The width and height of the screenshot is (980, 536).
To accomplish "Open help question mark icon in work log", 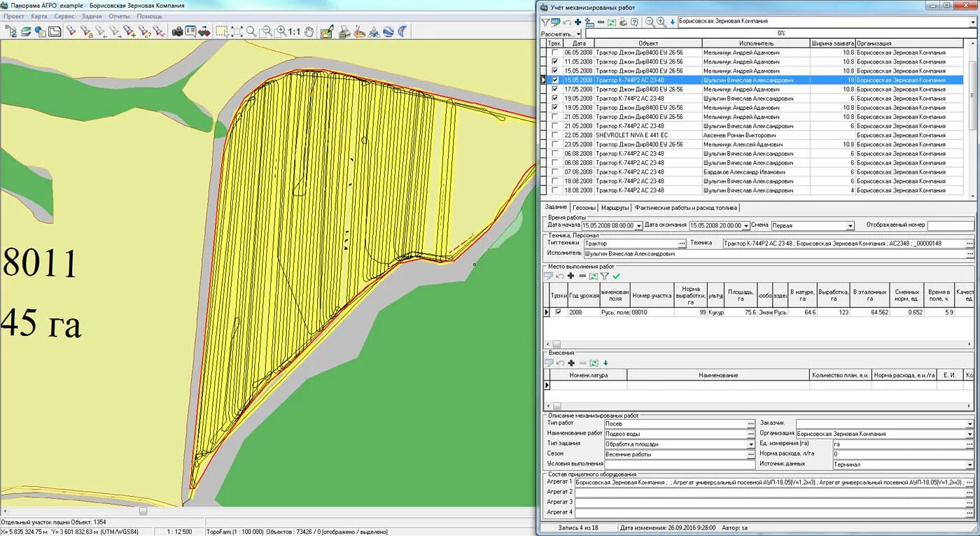I will pyautogui.click(x=634, y=22).
